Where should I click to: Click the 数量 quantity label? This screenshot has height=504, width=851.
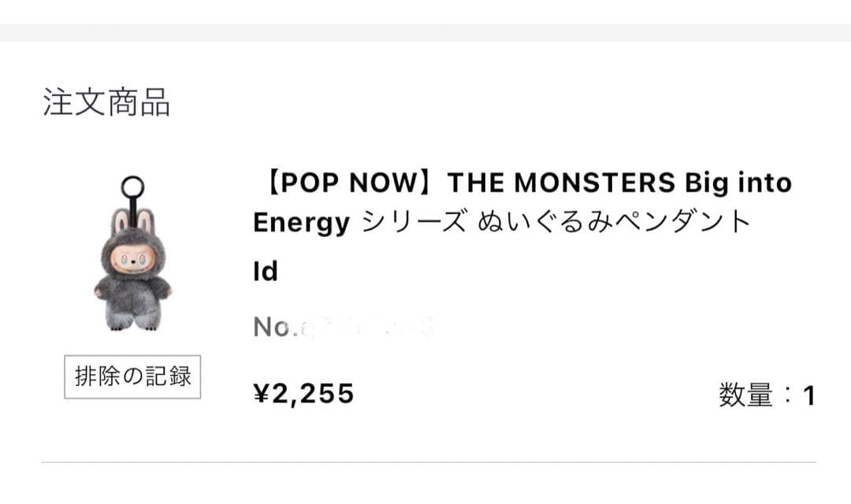(745, 395)
